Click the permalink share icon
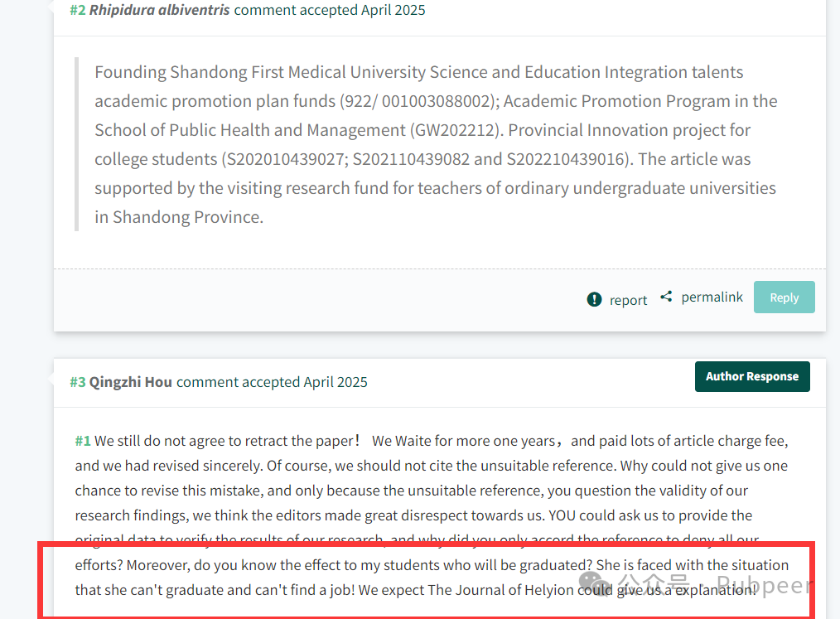Screen dimensions: 840x619 point(666,297)
